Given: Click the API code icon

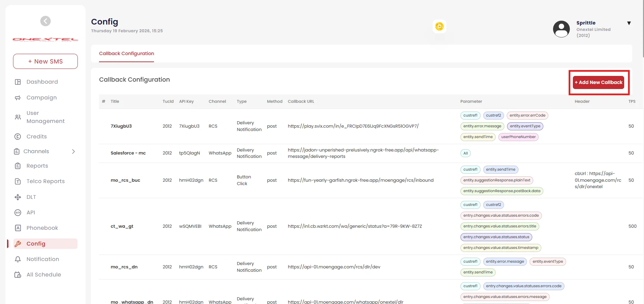Looking at the screenshot, I should coord(18,213).
